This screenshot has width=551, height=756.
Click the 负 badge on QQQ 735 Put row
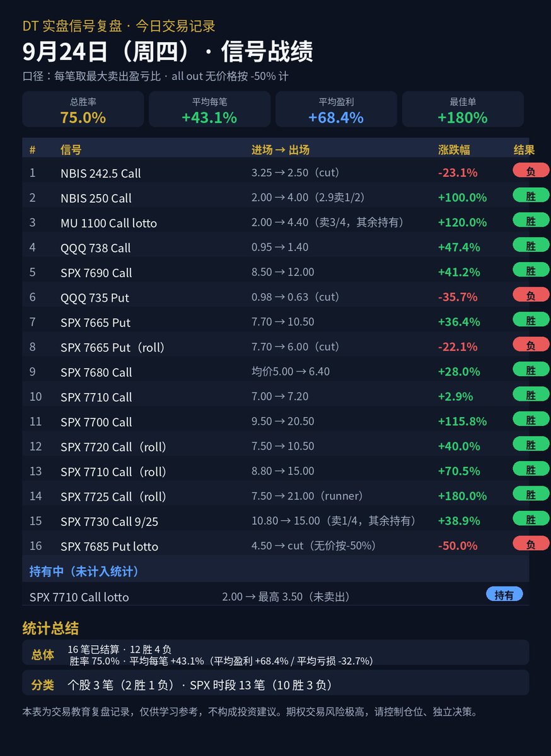(x=531, y=295)
